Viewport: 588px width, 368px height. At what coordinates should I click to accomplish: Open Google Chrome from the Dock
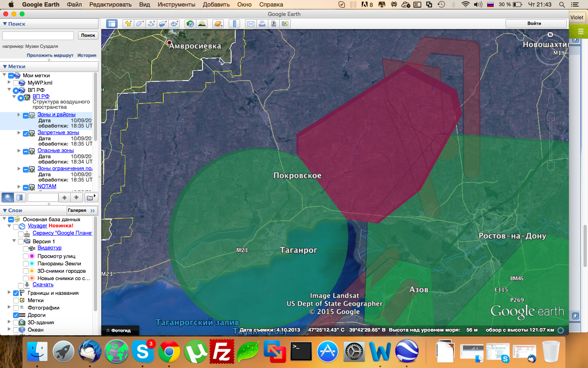tap(169, 351)
